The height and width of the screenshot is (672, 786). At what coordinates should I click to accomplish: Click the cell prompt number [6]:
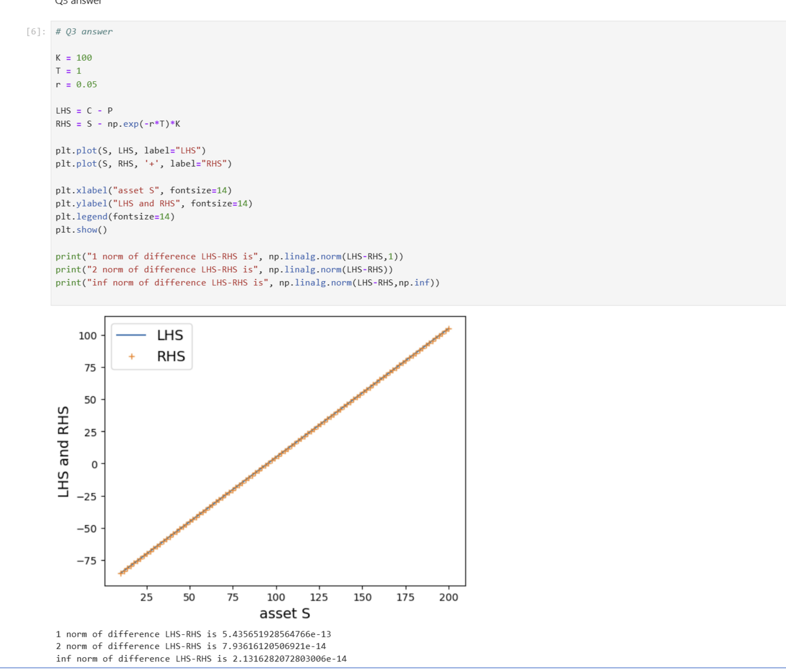coord(36,32)
